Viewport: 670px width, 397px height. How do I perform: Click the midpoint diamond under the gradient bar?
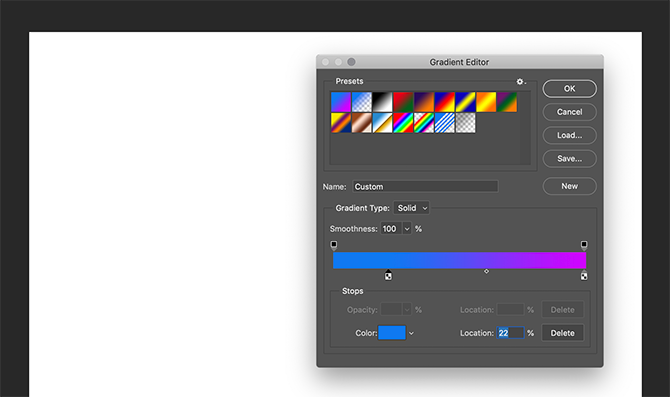(x=486, y=271)
